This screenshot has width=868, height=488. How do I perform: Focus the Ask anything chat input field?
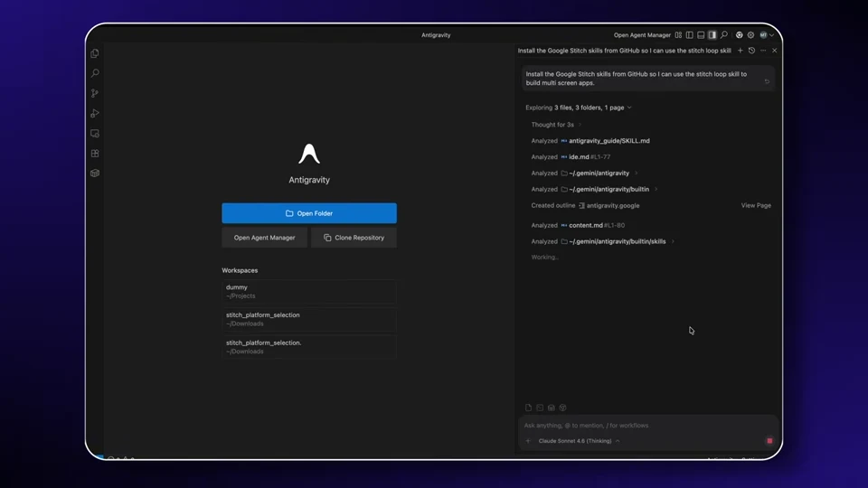click(646, 426)
